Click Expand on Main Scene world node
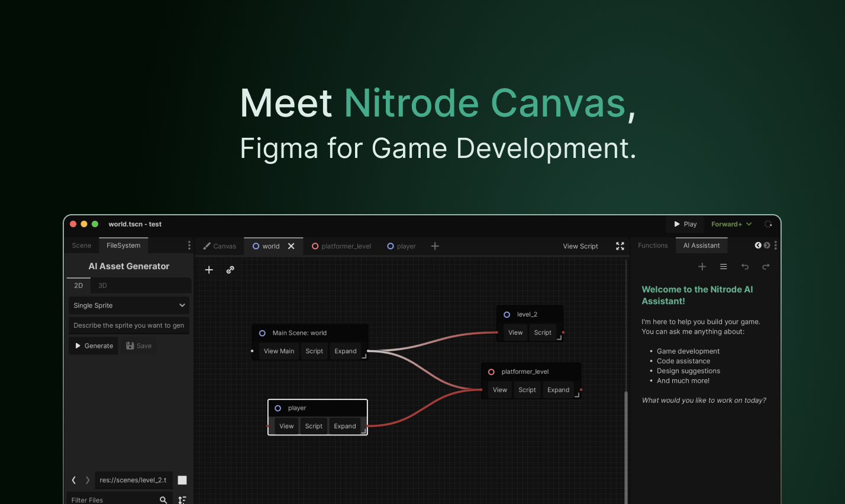 point(346,351)
